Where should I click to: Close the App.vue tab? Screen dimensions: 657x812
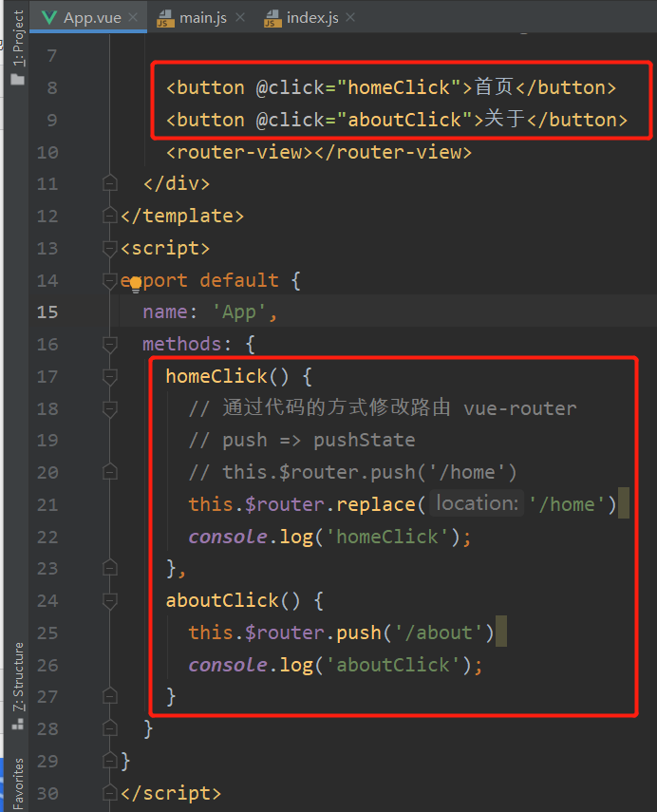(x=133, y=18)
